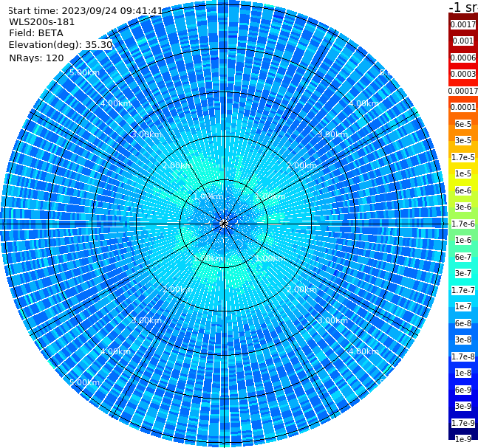Click the 1.7e-8 colorbar value

(x=463, y=356)
